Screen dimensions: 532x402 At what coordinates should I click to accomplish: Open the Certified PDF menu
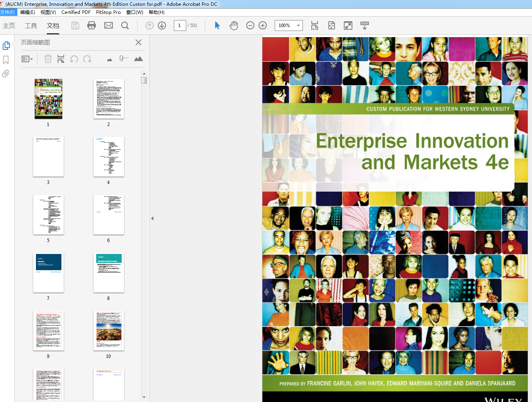point(76,12)
